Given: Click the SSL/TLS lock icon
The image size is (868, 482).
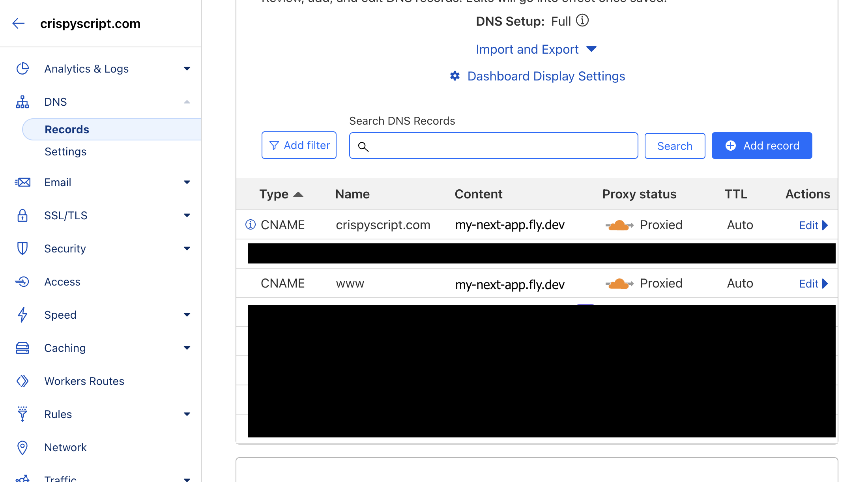Looking at the screenshot, I should pos(22,215).
